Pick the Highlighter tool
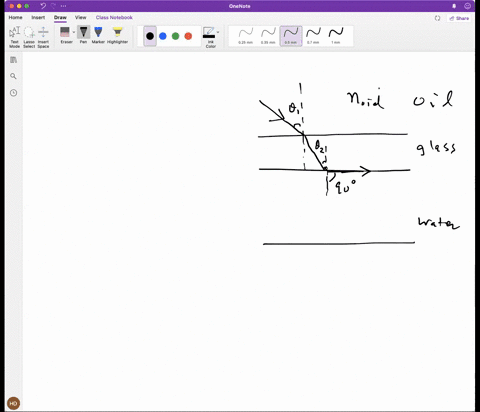This screenshot has width=480, height=412. (117, 35)
